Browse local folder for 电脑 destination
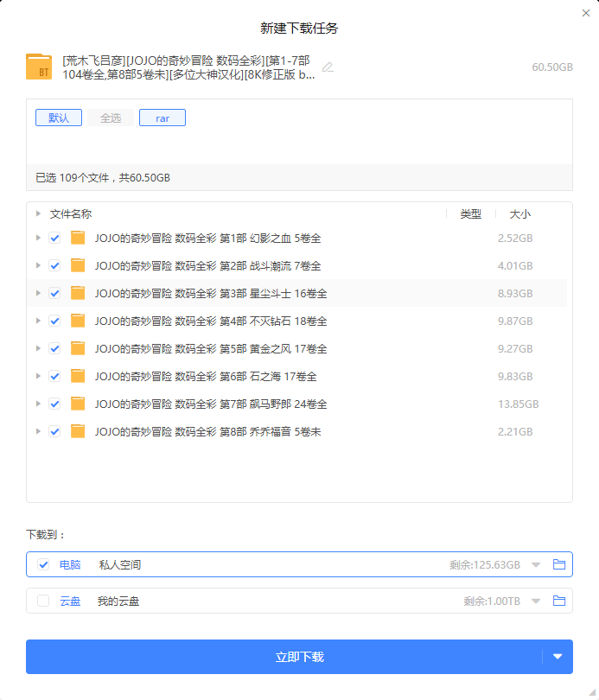 coord(559,564)
